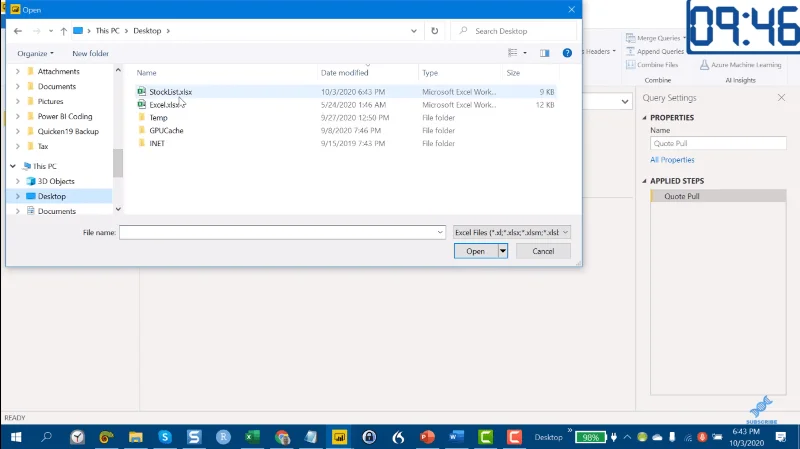
Task: Open the File name history dropdown
Action: pyautogui.click(x=440, y=232)
